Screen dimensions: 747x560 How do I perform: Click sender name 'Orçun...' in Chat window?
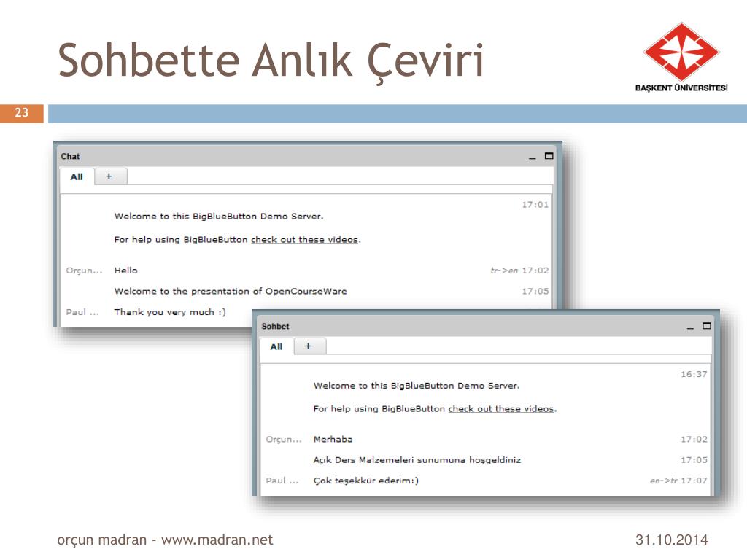[x=85, y=271]
